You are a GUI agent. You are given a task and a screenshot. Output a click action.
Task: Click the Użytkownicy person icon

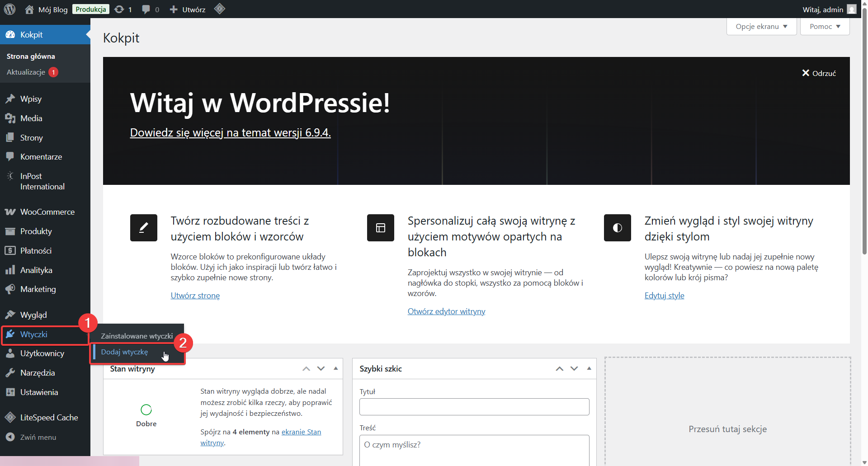pos(10,353)
